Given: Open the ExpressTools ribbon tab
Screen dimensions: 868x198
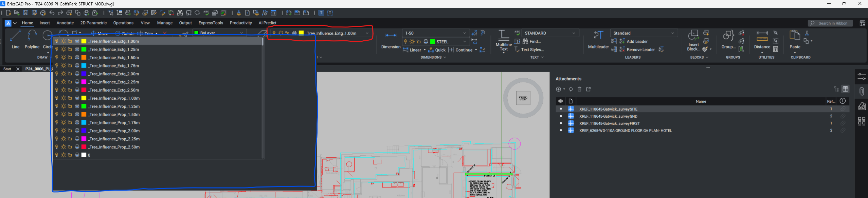Looking at the screenshot, I should 211,23.
